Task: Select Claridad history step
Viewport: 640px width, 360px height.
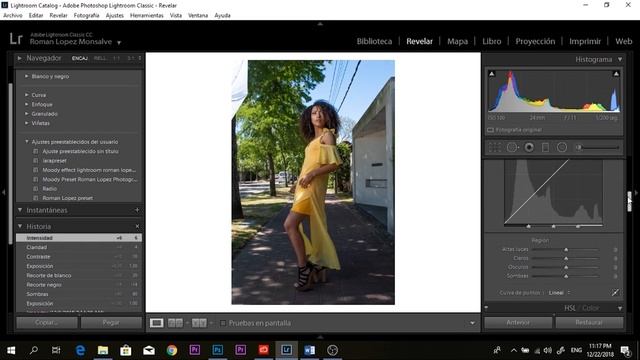Action: [x=79, y=247]
